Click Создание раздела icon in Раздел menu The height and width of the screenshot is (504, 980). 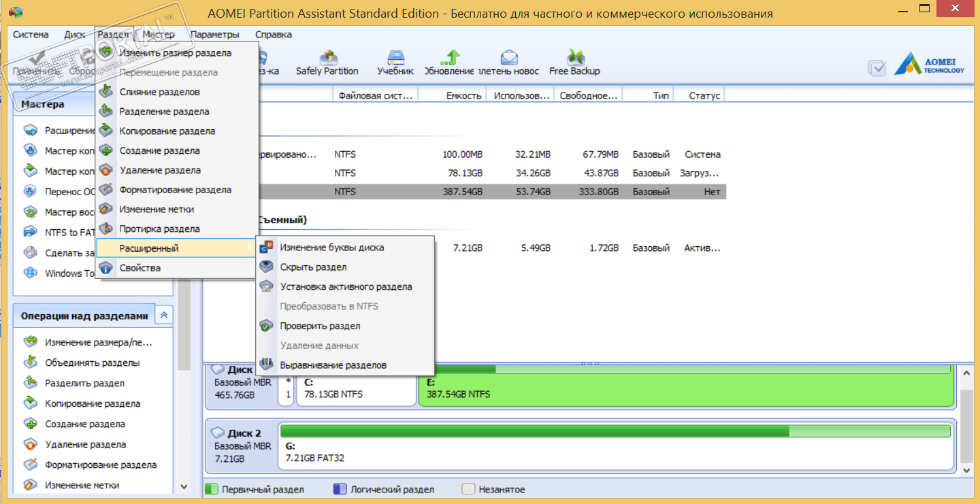pyautogui.click(x=106, y=150)
